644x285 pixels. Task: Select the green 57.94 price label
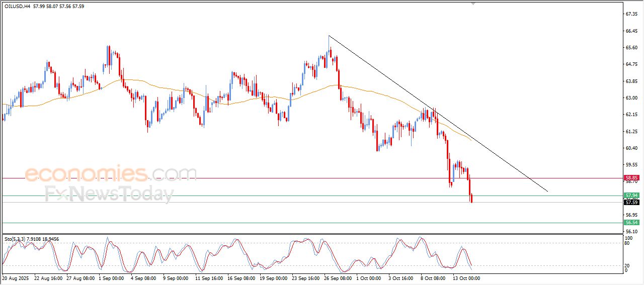tap(631, 195)
